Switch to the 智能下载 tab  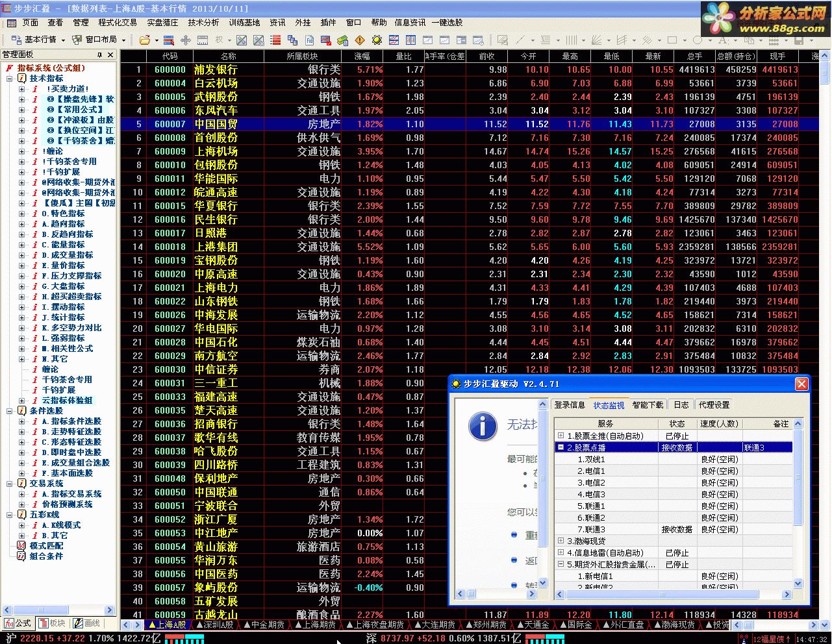pos(648,404)
